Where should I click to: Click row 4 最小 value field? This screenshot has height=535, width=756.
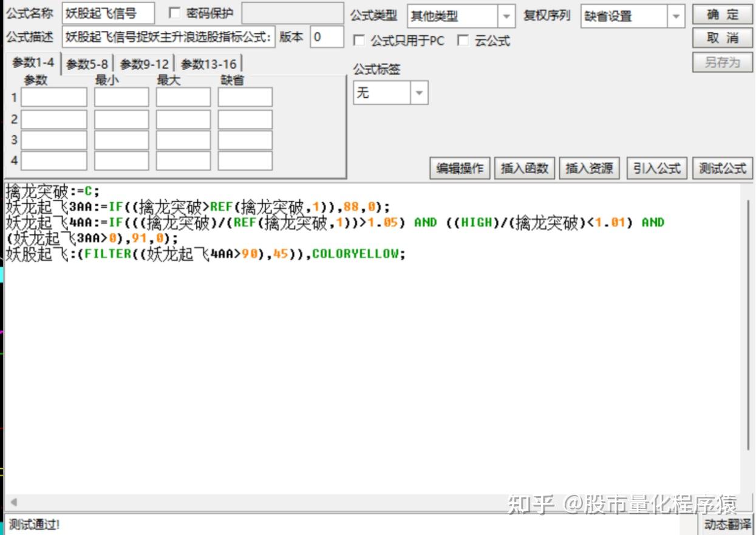click(x=121, y=161)
